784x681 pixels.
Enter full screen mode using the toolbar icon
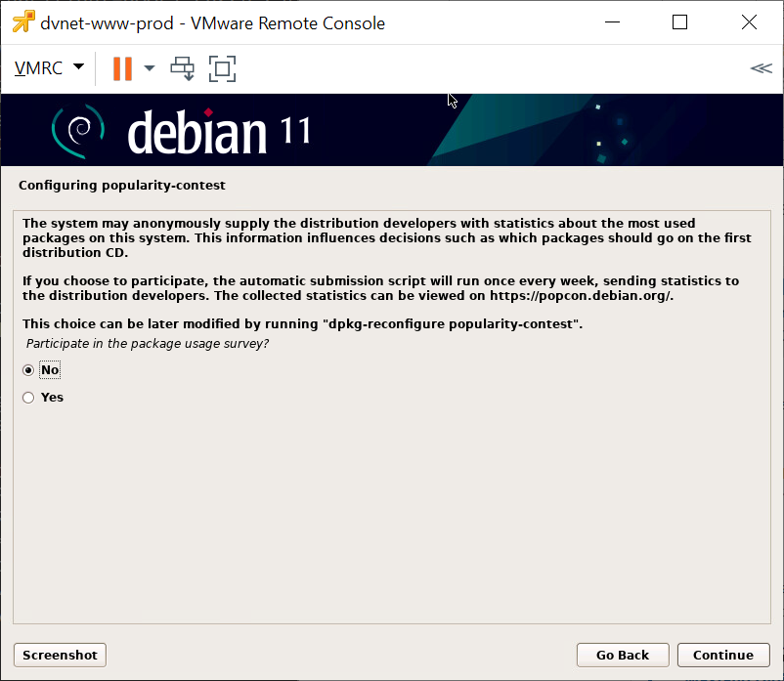pyautogui.click(x=223, y=68)
